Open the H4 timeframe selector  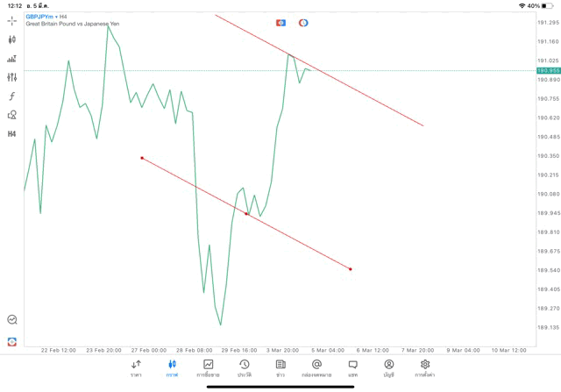pos(12,134)
